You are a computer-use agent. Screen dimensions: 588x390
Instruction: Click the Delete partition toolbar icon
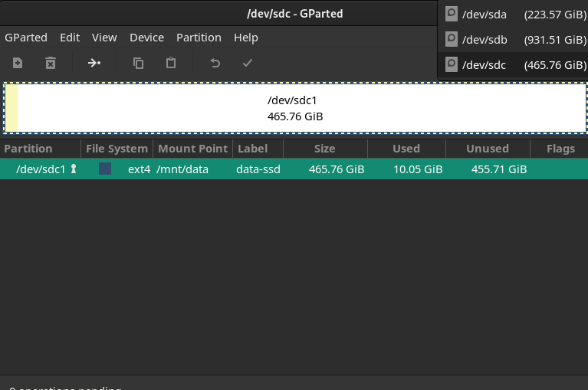click(51, 63)
